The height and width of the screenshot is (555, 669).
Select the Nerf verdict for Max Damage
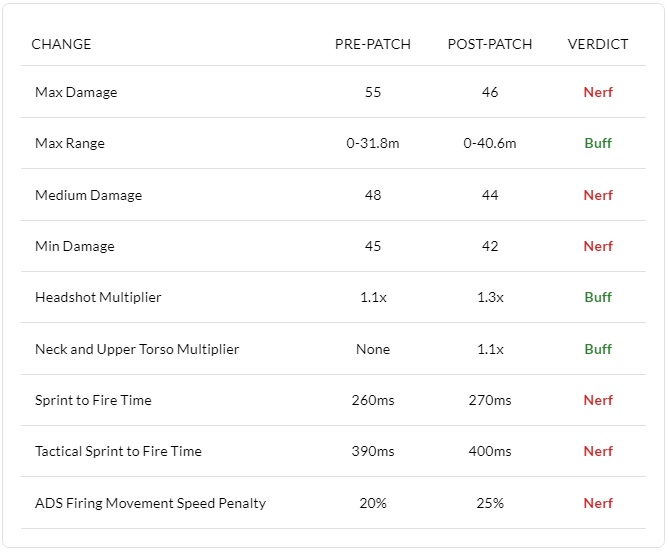click(x=598, y=92)
